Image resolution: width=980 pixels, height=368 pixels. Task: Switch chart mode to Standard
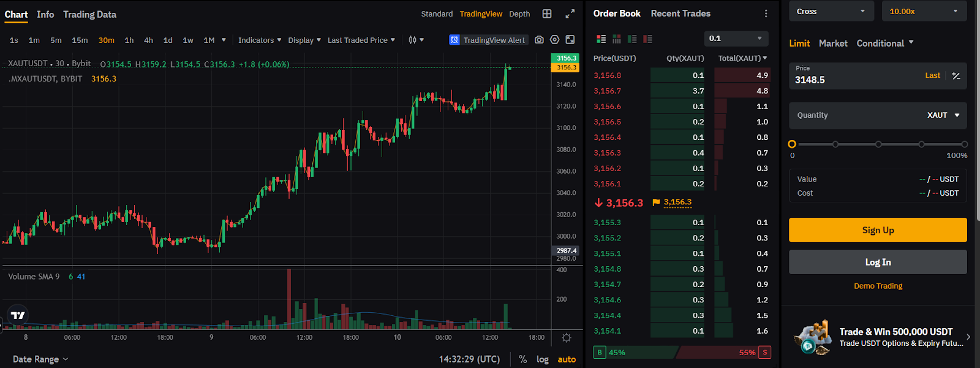click(x=437, y=14)
